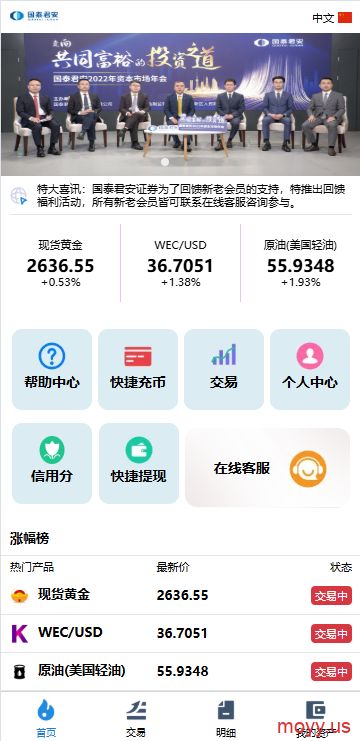Tap the 快捷充币 red card icon

point(138,356)
